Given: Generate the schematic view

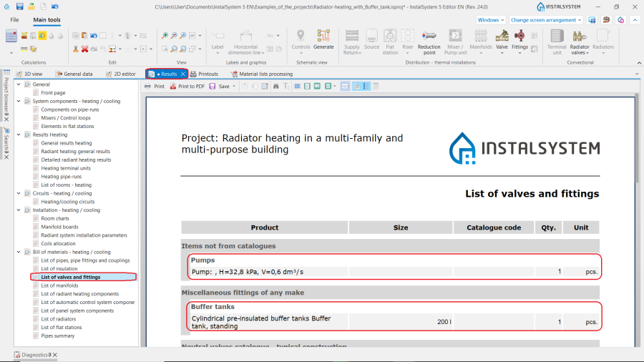Looking at the screenshot, I should [323, 40].
